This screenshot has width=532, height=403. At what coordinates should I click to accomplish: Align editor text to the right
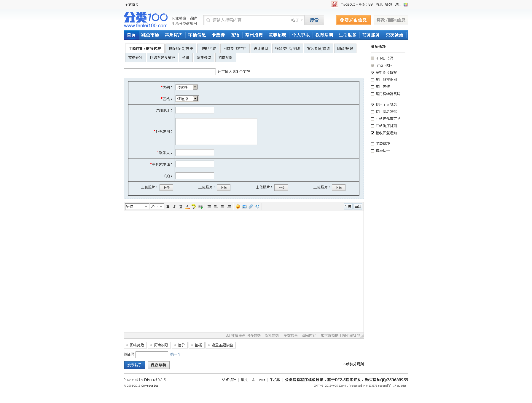tap(229, 207)
